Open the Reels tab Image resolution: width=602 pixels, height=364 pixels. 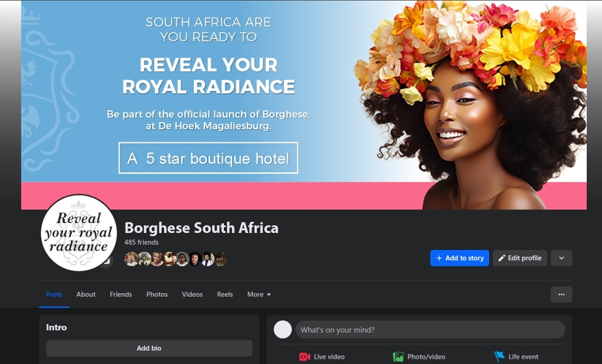pos(224,294)
